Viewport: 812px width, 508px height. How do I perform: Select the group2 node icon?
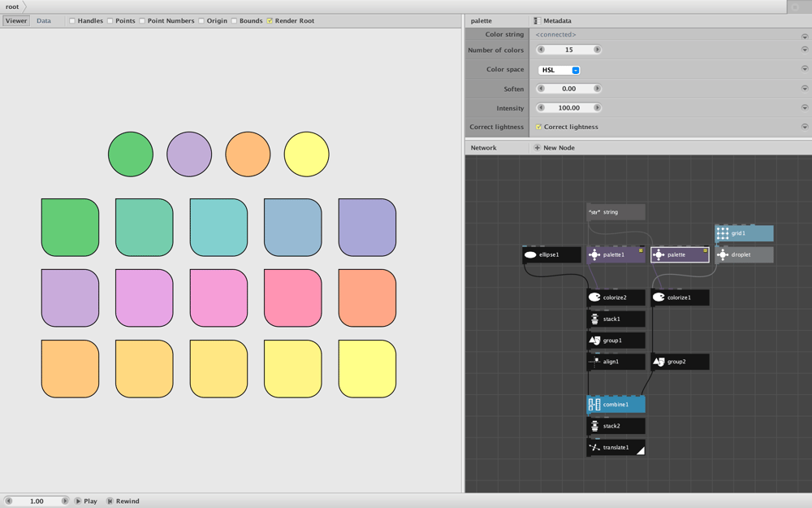tap(659, 362)
